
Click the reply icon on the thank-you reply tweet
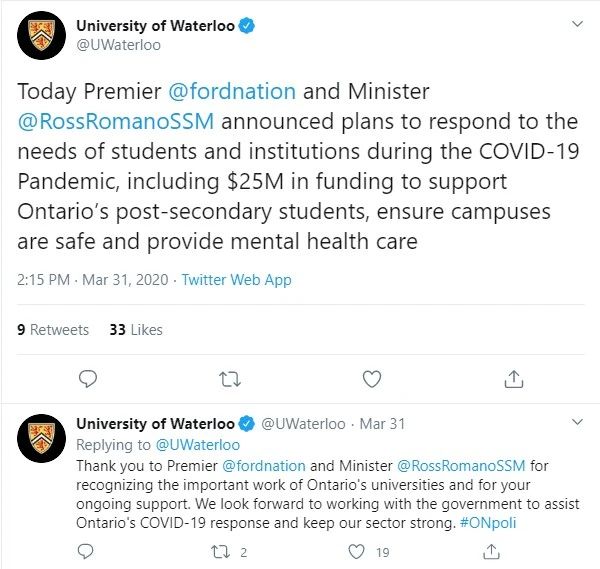point(85,552)
